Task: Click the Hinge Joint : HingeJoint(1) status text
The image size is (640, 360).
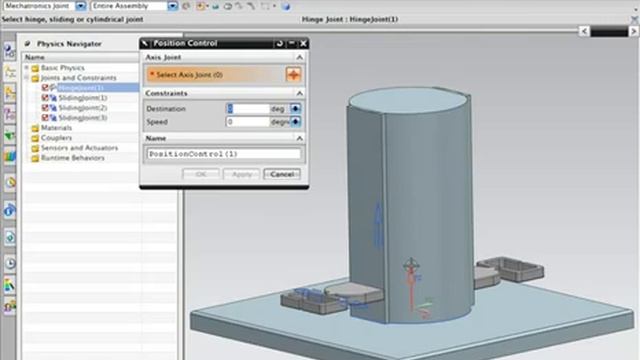Action: pos(350,19)
